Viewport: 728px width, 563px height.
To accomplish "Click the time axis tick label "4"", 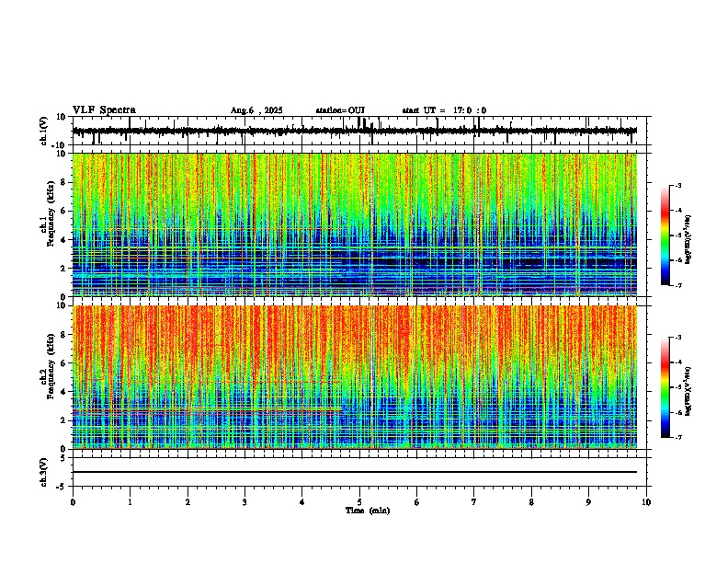I will click(302, 502).
